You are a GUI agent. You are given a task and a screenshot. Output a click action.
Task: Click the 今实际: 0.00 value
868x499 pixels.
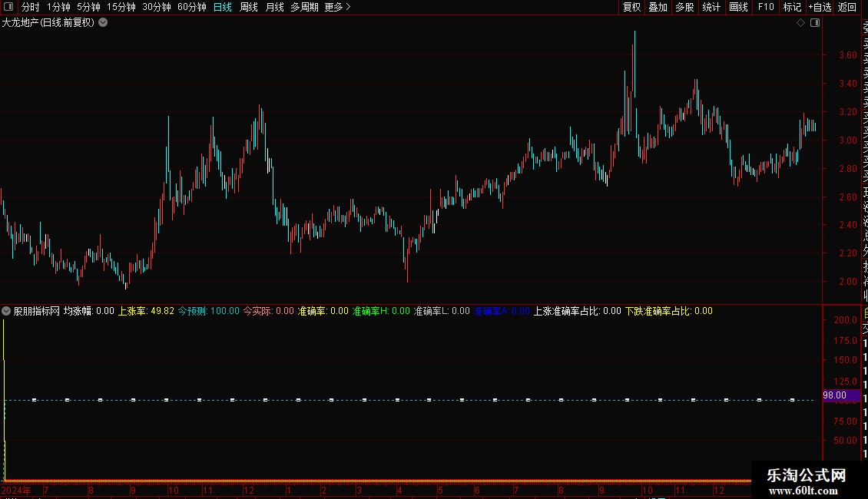[x=269, y=311]
